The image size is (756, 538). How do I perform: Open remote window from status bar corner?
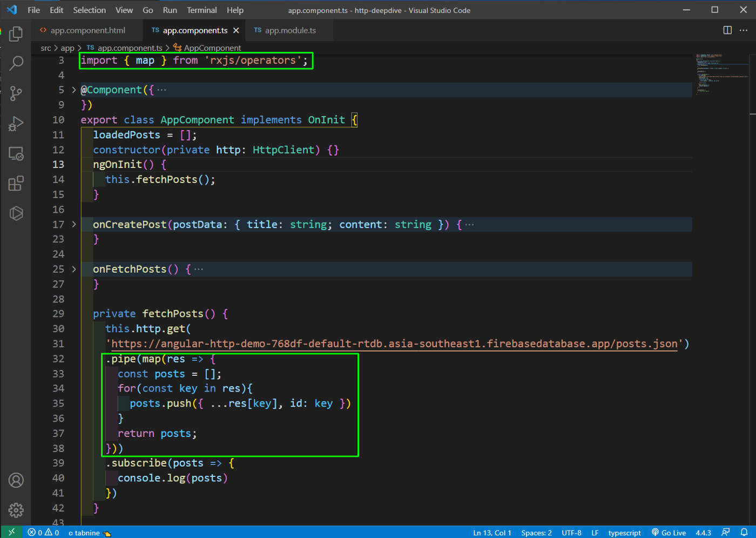(x=11, y=532)
